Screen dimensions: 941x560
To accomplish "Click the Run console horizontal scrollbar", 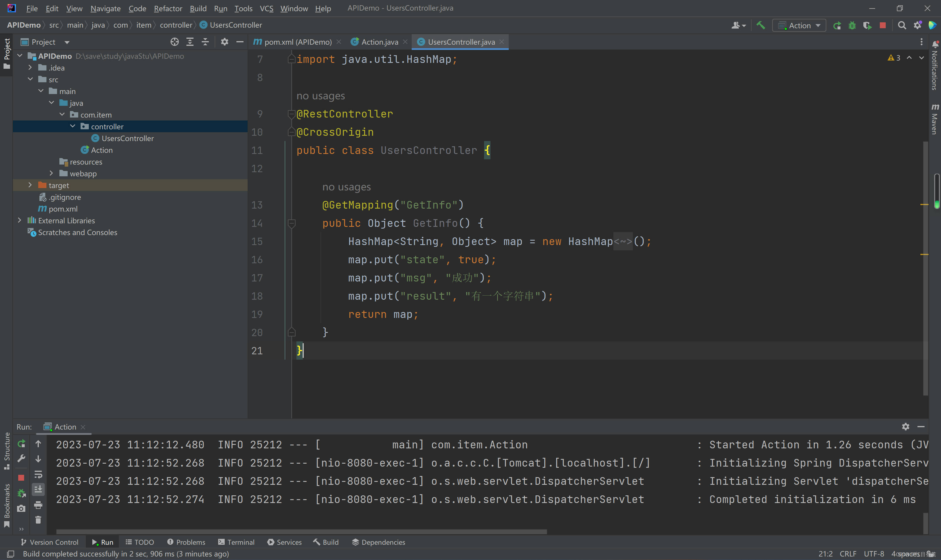I will pyautogui.click(x=301, y=532).
